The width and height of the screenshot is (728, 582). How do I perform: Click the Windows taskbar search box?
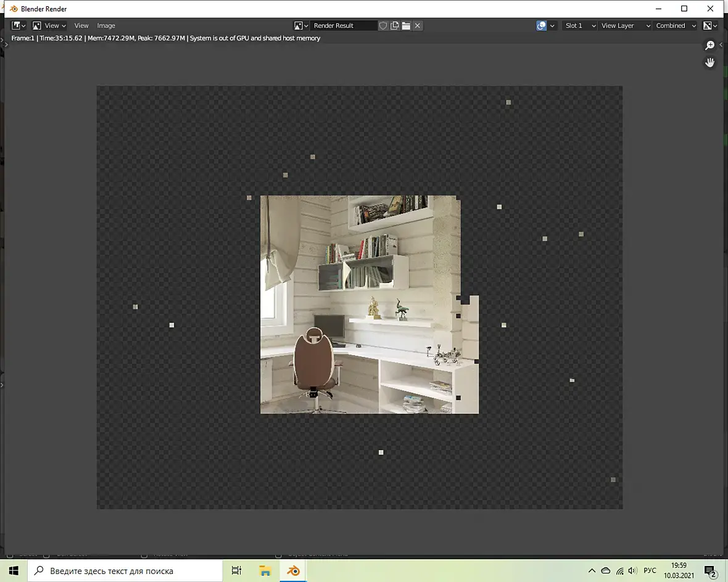point(125,570)
